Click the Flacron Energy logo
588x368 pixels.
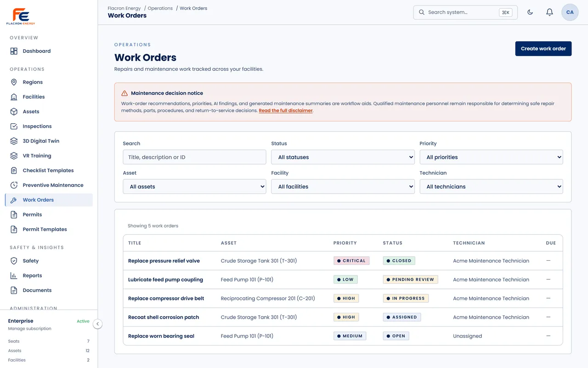click(21, 16)
